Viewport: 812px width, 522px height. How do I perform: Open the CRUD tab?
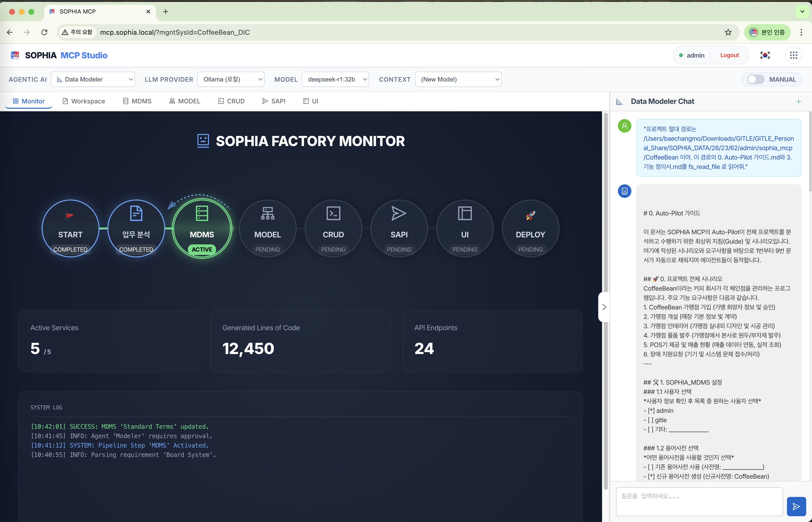[231, 101]
